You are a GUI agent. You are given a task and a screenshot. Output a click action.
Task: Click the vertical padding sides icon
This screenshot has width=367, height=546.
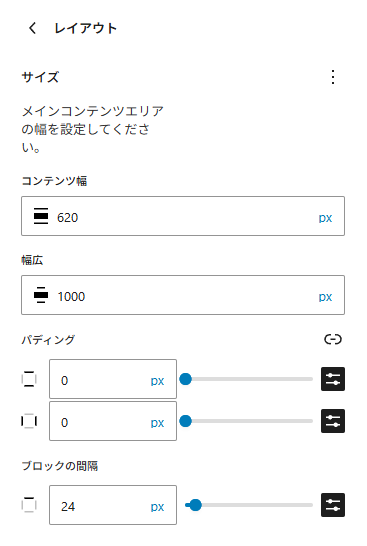point(29,379)
